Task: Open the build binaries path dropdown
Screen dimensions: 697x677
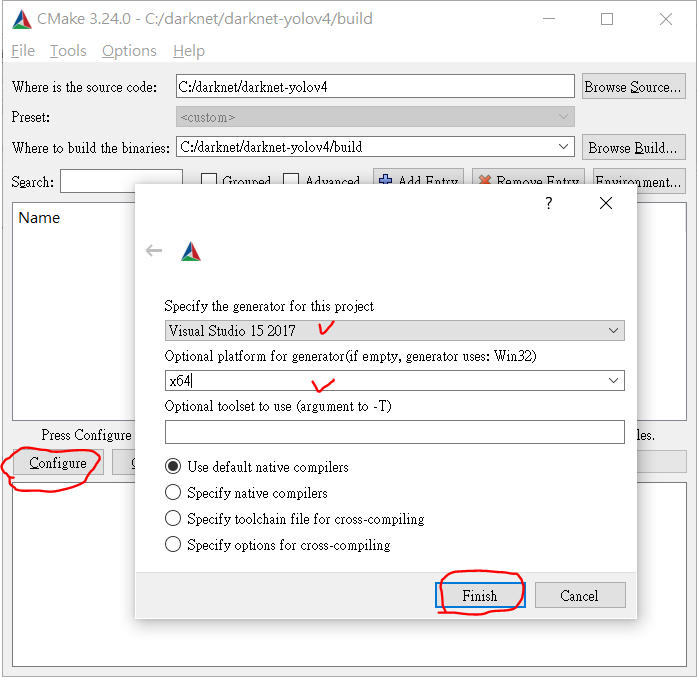Action: (x=563, y=147)
